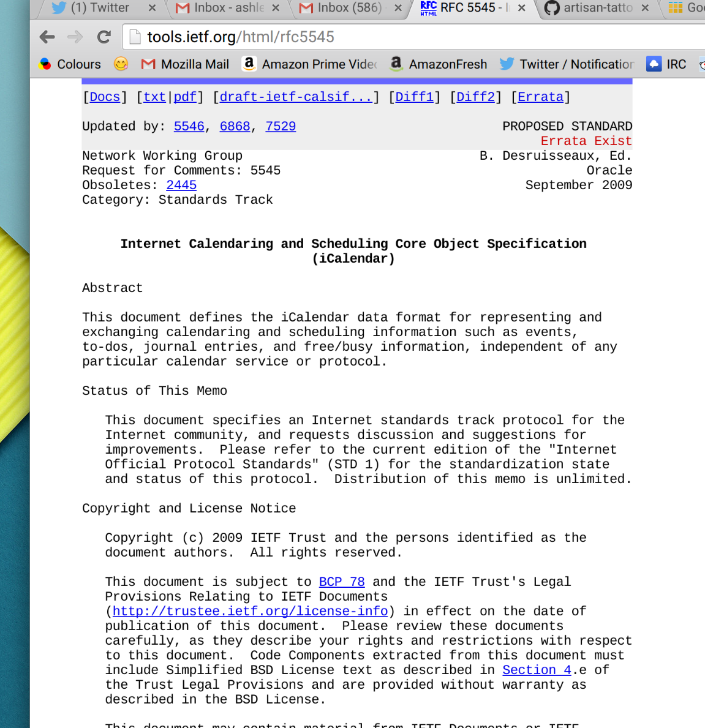Click the Twitter tab bird icon
Viewport: 705px width, 728px height.
point(59,8)
